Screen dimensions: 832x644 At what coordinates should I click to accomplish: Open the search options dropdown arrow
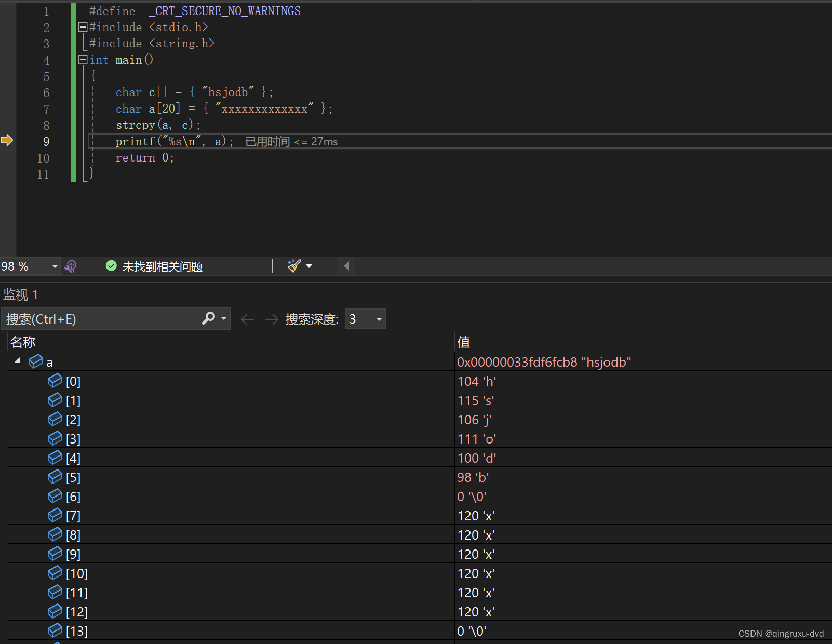[224, 318]
